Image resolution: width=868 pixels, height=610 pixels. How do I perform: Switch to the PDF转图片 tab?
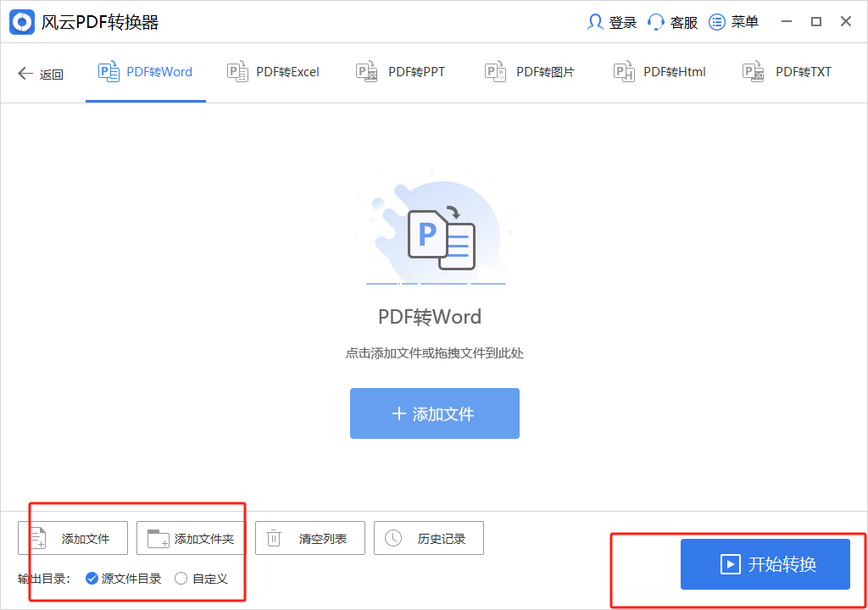(530, 72)
